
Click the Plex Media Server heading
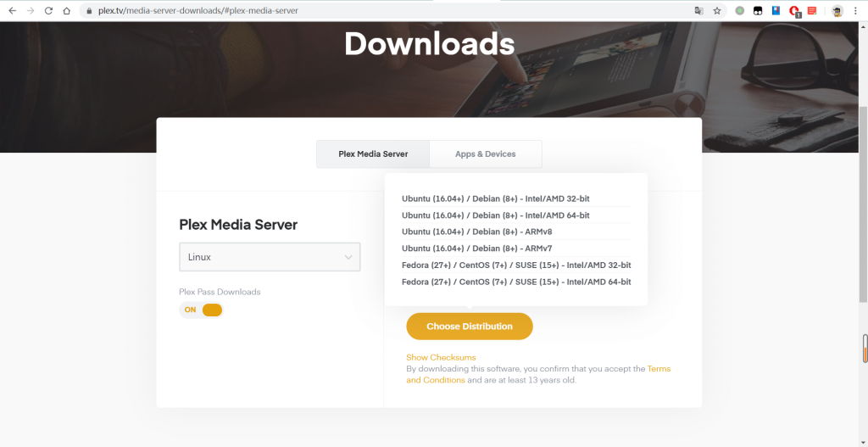[238, 224]
